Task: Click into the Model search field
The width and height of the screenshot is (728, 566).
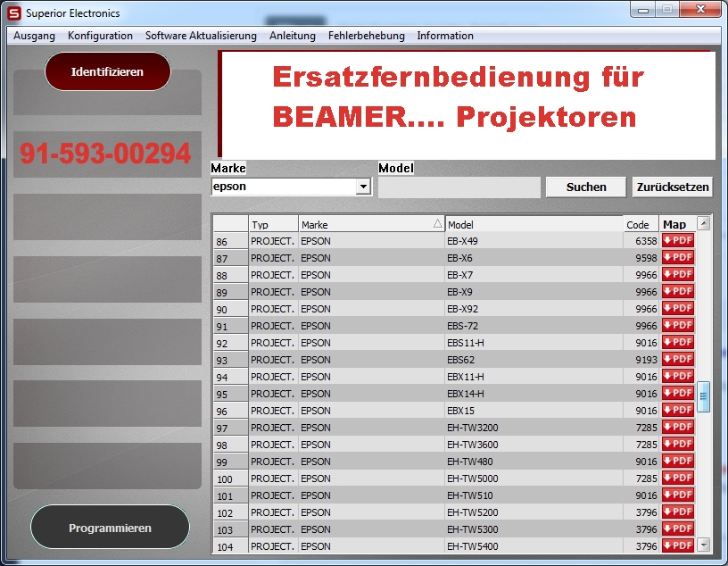Action: [459, 187]
